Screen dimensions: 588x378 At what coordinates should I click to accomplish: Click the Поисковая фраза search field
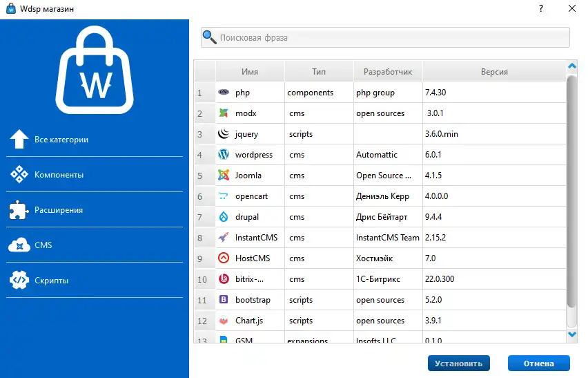tap(386, 37)
